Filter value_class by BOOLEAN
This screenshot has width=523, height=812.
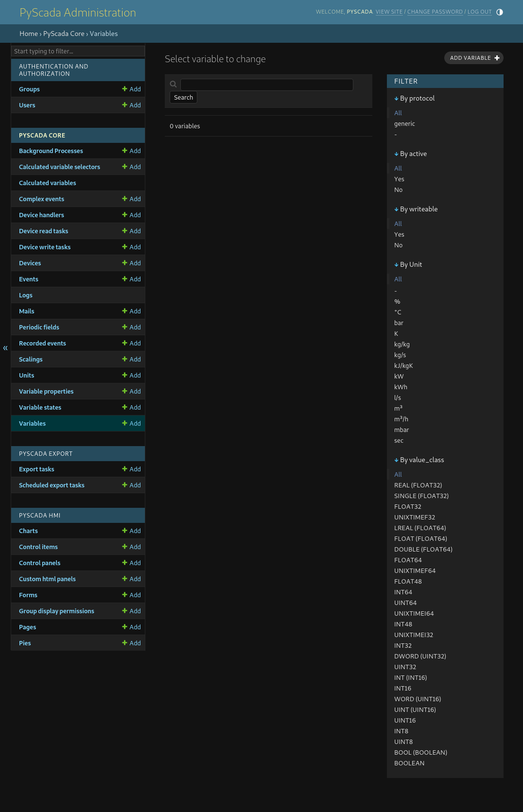[x=409, y=763]
